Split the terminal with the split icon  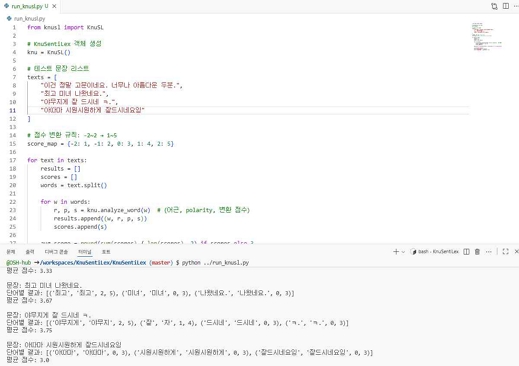click(x=467, y=252)
